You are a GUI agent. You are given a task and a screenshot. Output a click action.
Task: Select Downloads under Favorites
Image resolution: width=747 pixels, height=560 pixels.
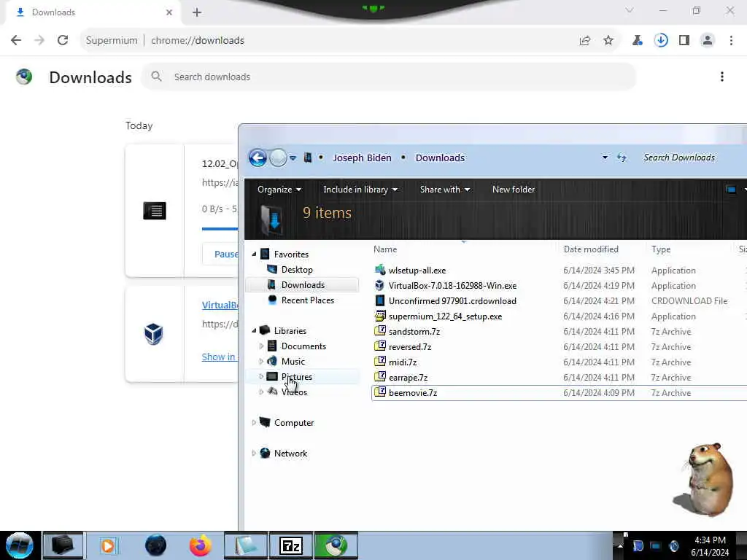303,285
